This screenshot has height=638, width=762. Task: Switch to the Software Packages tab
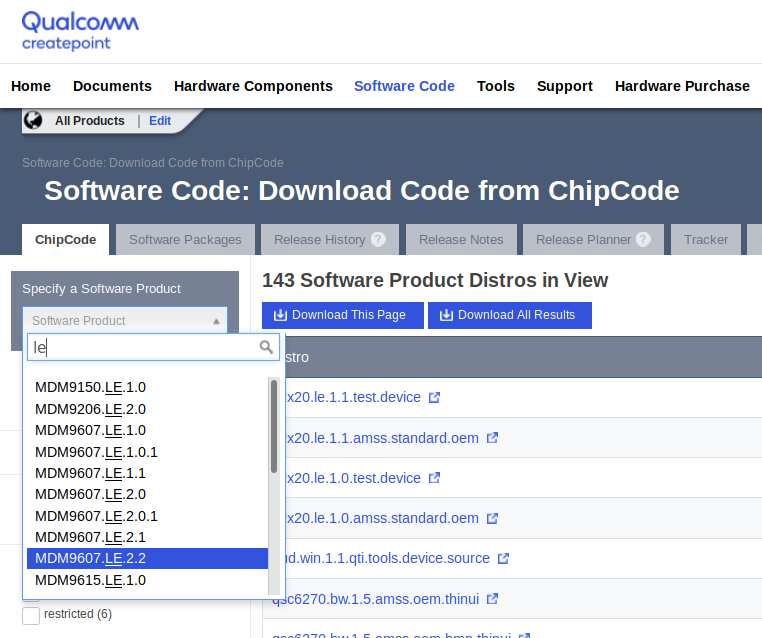[185, 240]
